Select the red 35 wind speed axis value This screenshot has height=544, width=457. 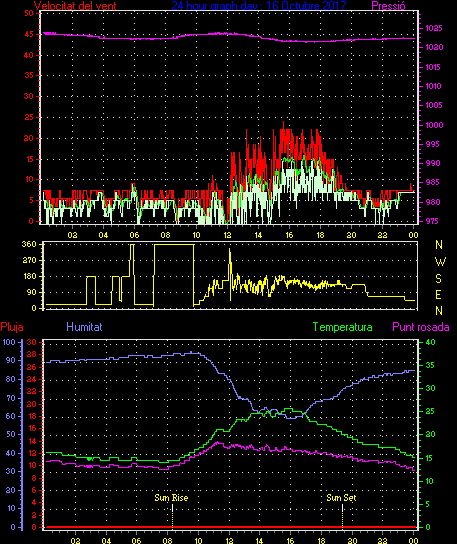click(29, 75)
